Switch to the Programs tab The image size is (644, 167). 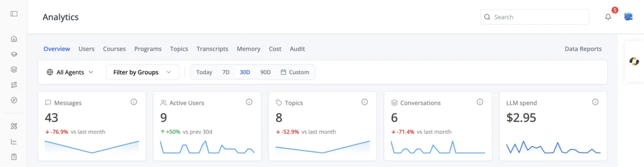[148, 49]
